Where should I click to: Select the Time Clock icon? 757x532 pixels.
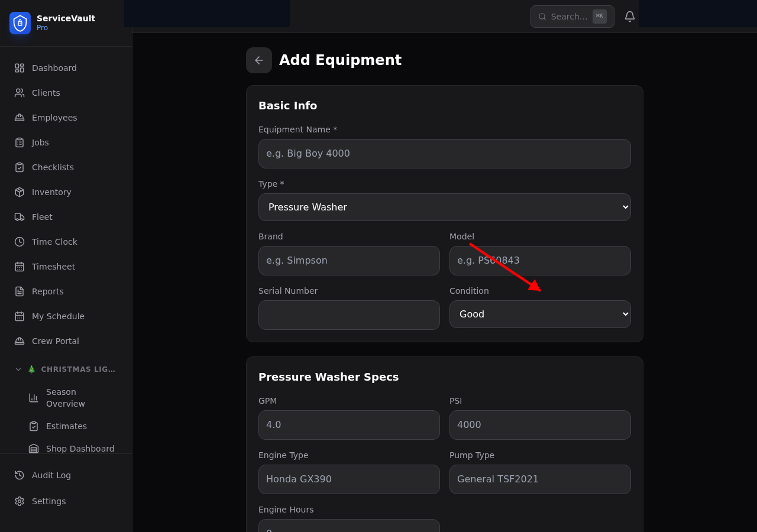tap(19, 241)
